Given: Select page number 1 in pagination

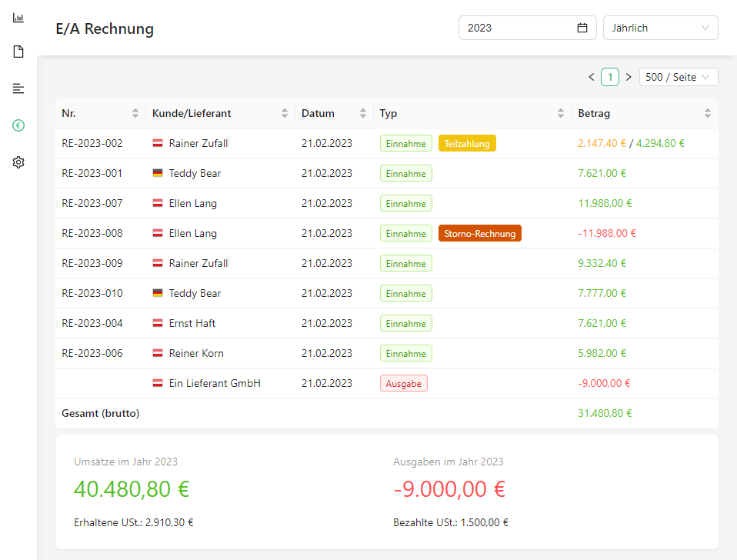Looking at the screenshot, I should coord(610,77).
